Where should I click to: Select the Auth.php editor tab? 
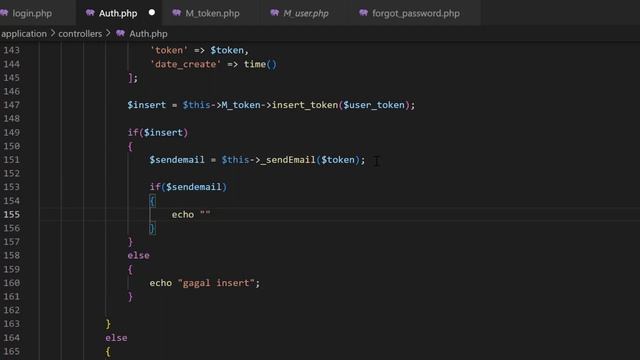pos(118,13)
